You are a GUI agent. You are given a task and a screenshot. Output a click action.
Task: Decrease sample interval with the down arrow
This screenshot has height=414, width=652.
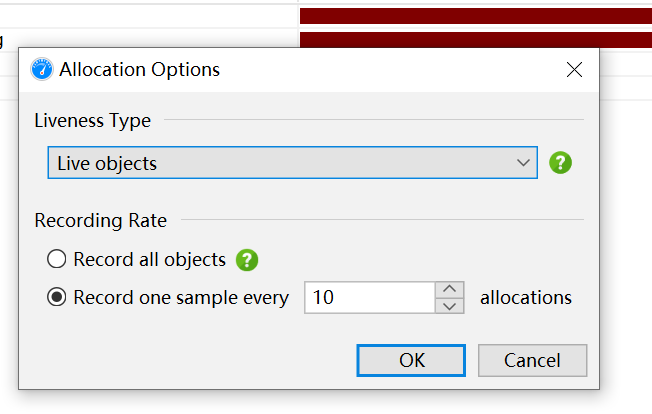451,306
